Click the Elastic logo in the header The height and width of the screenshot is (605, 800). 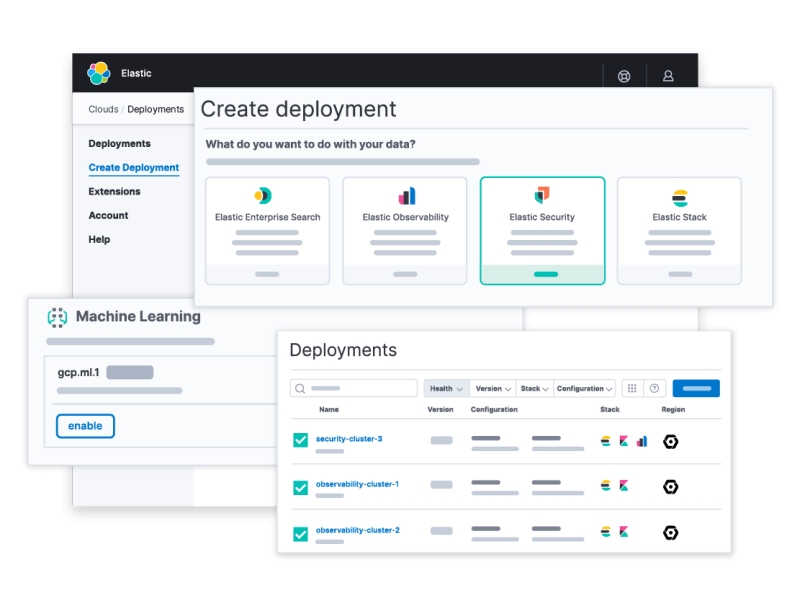[x=98, y=73]
